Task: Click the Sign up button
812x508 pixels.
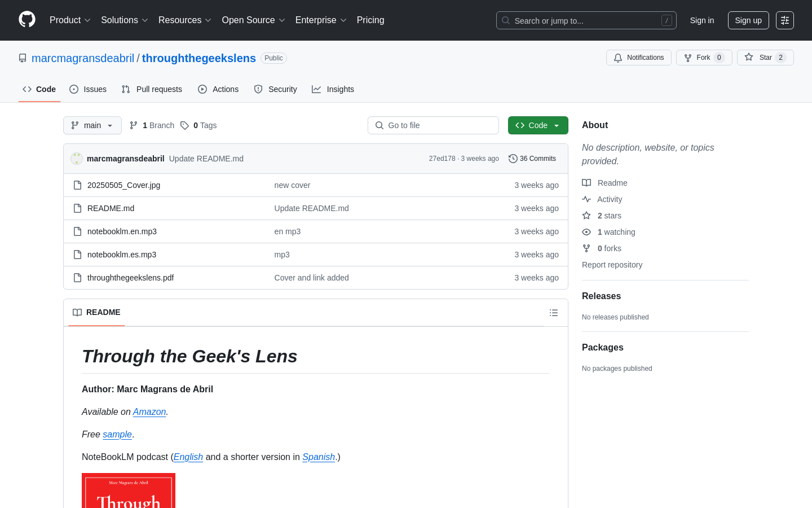Action: [748, 20]
